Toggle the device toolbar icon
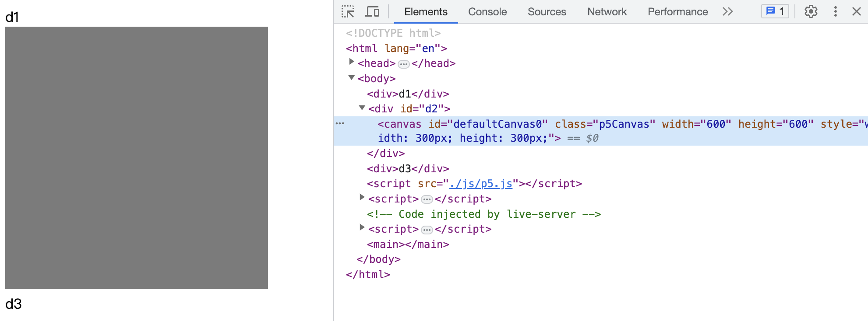Image resolution: width=868 pixels, height=321 pixels. click(x=372, y=11)
